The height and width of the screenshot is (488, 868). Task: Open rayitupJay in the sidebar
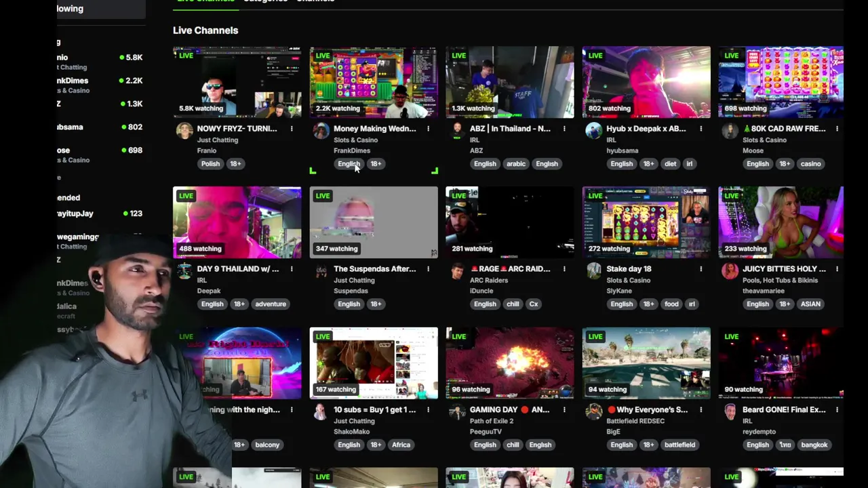click(x=102, y=213)
